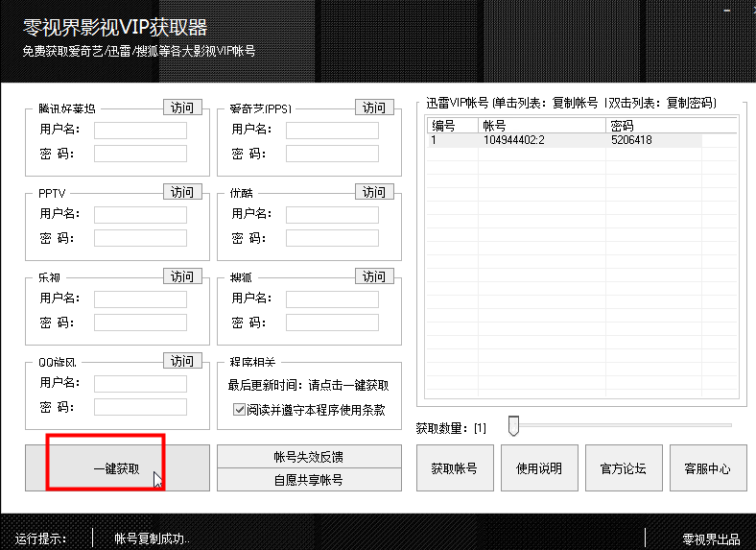Focus PPTV 密码 field
The height and width of the screenshot is (550, 756).
(x=140, y=238)
